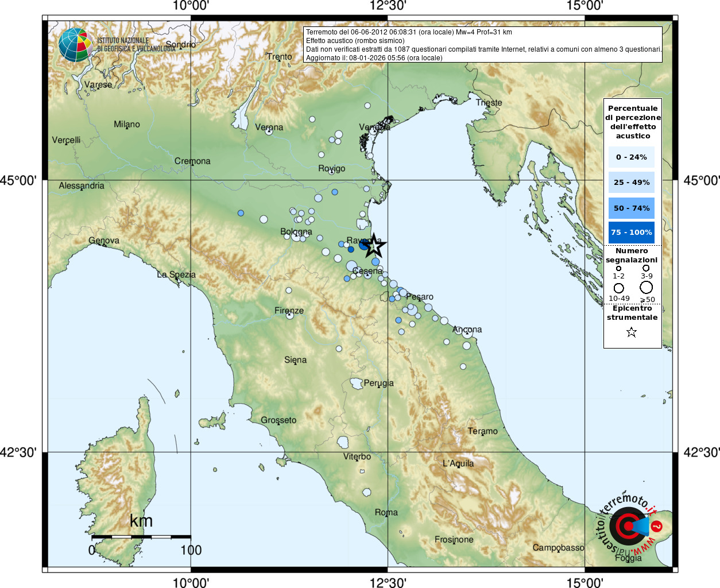Click the Milano city label

(127, 124)
